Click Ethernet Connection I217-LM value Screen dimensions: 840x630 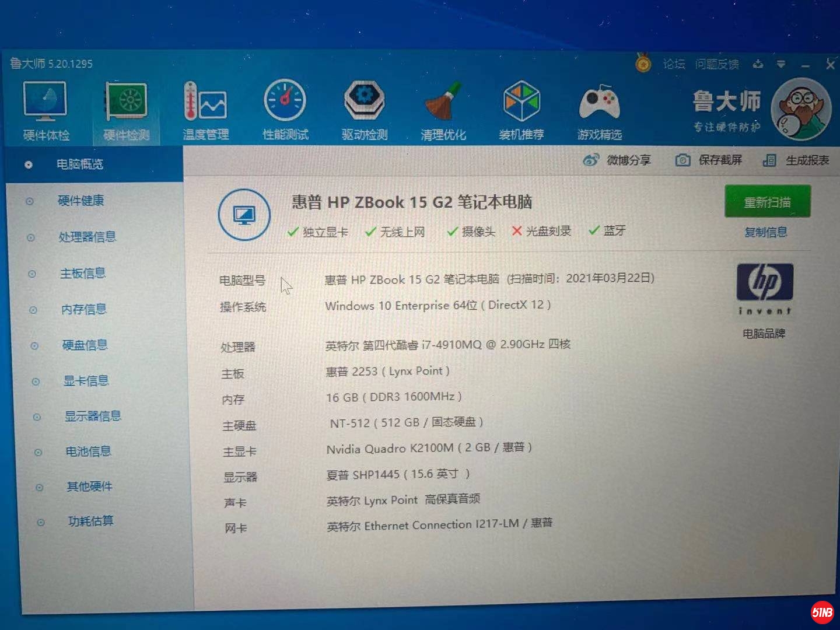(x=439, y=524)
